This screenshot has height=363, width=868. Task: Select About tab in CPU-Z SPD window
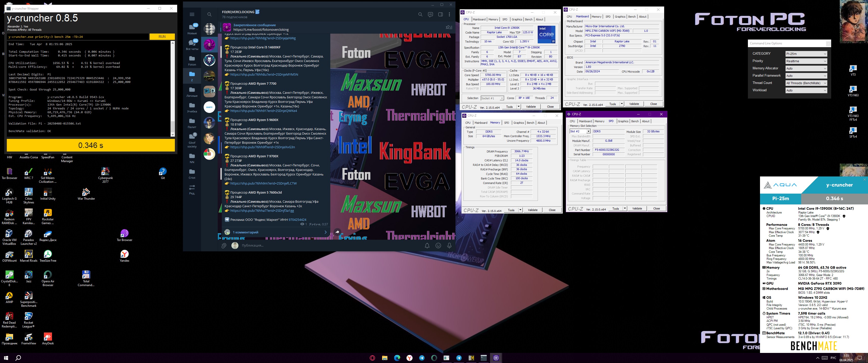[646, 121]
